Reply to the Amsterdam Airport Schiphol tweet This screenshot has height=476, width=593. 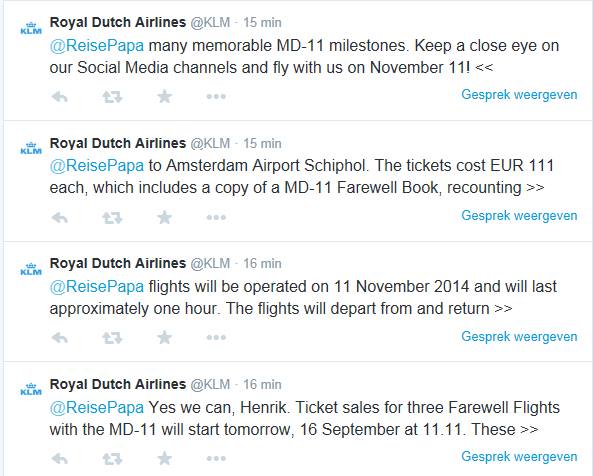pyautogui.click(x=59, y=217)
